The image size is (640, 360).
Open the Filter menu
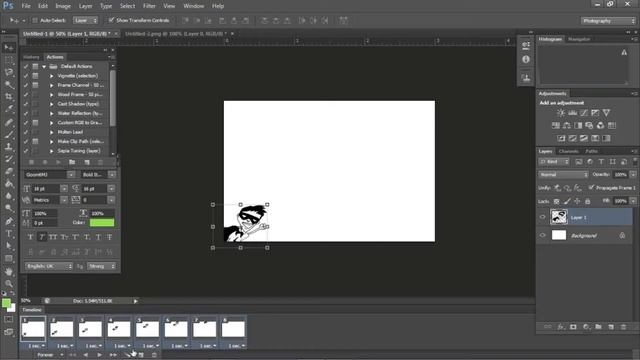(149, 6)
